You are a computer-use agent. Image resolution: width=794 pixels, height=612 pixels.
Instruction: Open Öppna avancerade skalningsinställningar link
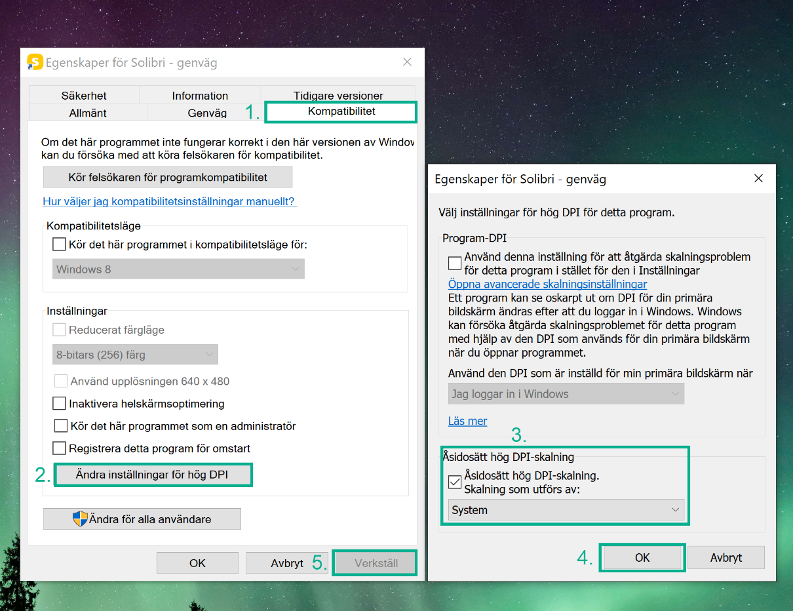[547, 284]
